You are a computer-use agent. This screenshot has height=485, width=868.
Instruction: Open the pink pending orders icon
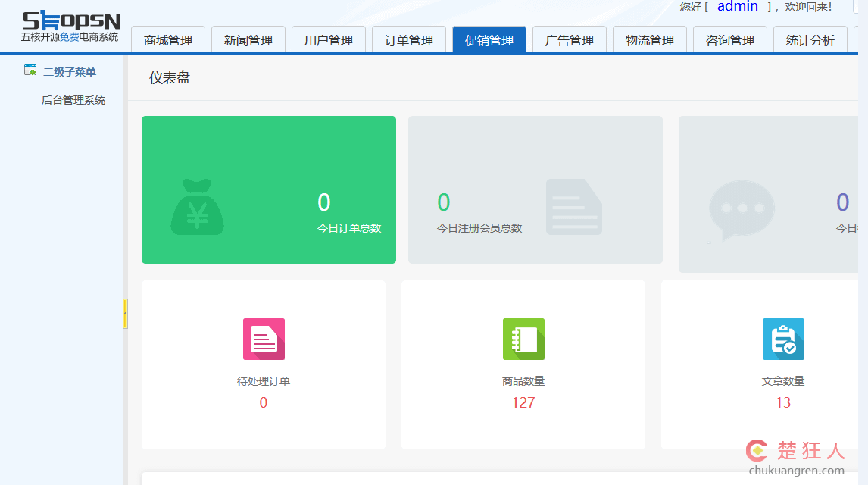[x=264, y=339]
